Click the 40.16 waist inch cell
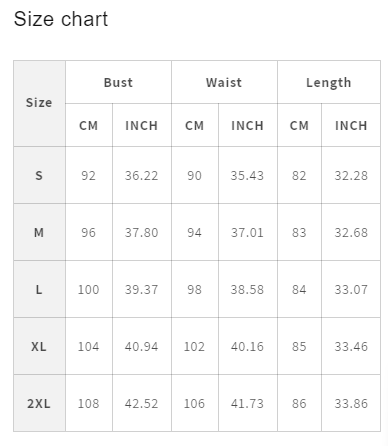The image size is (388, 446). pyautogui.click(x=248, y=346)
